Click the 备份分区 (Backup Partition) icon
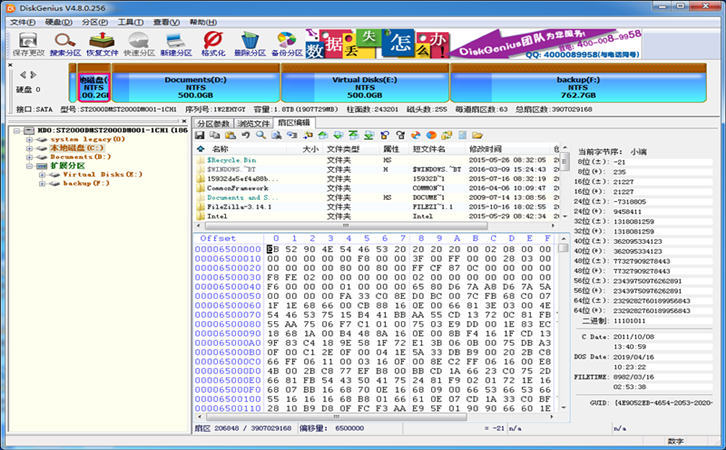This screenshot has width=726, height=450. click(286, 41)
